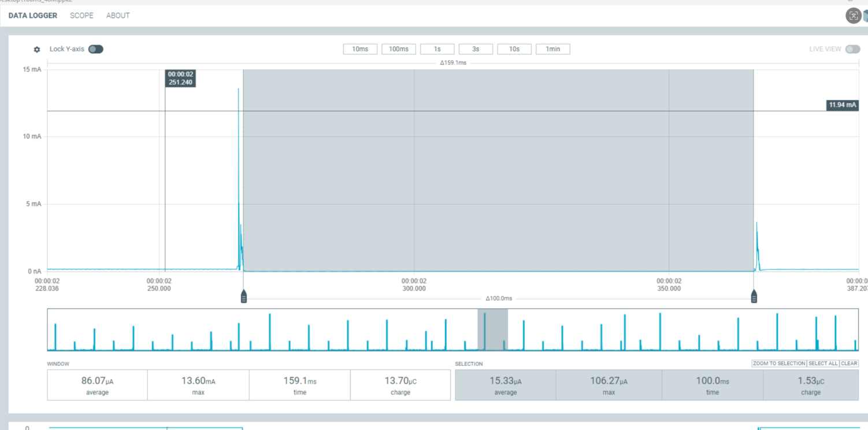The width and height of the screenshot is (868, 430).
Task: Toggle the Lock Y-axis switch
Action: click(x=96, y=49)
